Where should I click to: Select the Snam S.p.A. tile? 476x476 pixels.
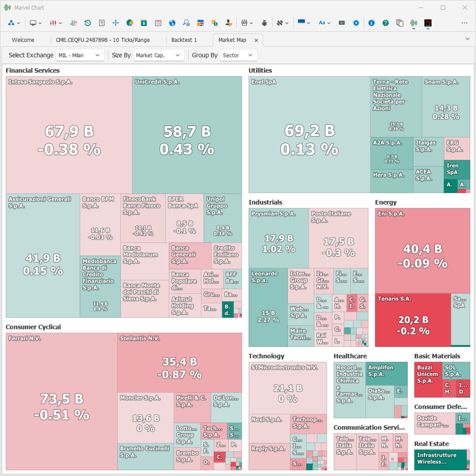point(446,107)
